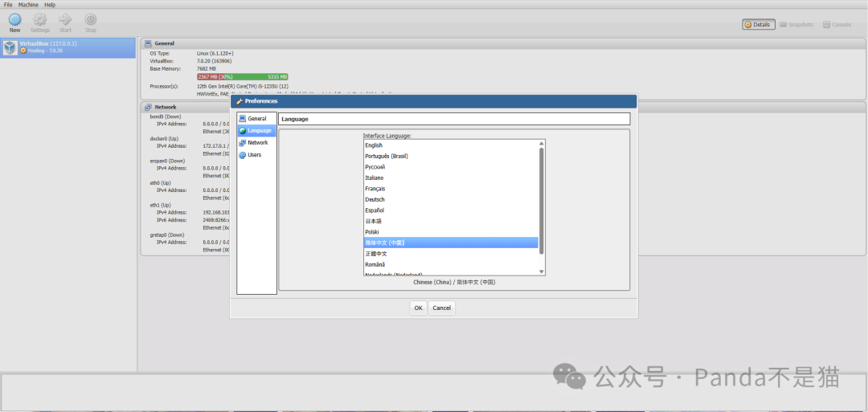Select Deutsch language entry
Image resolution: width=868 pixels, height=412 pixels.
tap(451, 199)
